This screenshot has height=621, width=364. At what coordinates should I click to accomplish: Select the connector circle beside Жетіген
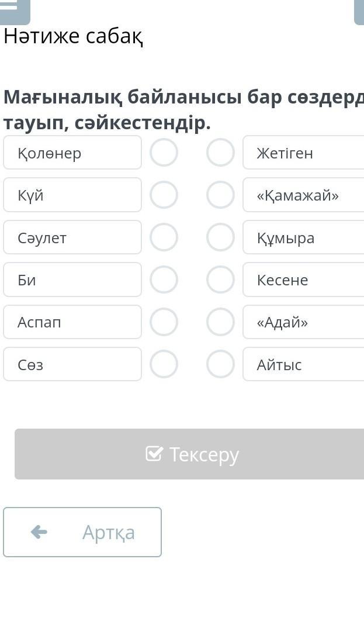click(x=220, y=153)
